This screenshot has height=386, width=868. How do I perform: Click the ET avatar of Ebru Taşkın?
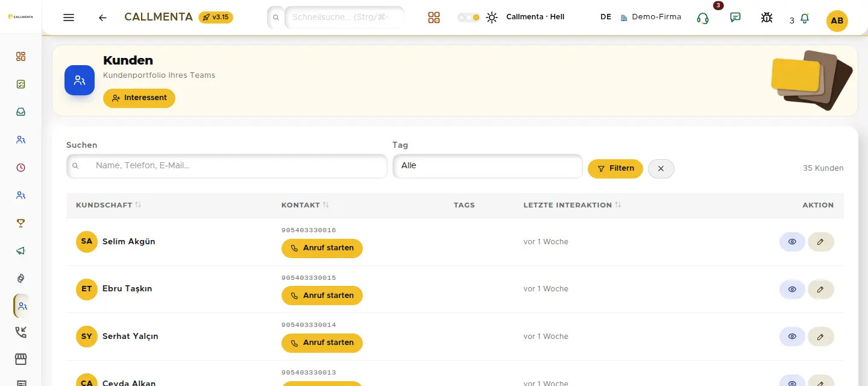[87, 289]
